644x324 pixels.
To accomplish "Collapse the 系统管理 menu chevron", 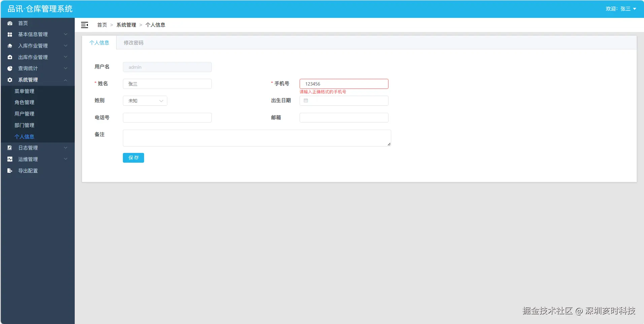I will click(66, 80).
